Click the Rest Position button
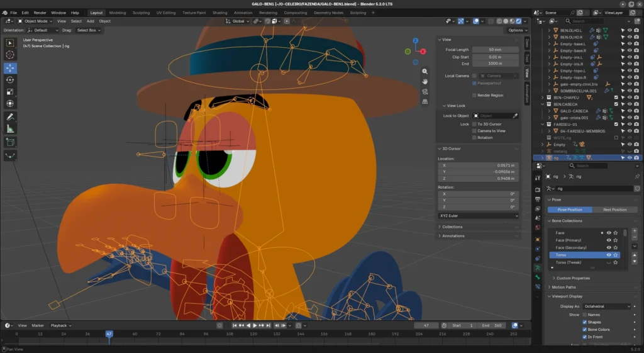Image resolution: width=644 pixels, height=353 pixels. point(615,210)
